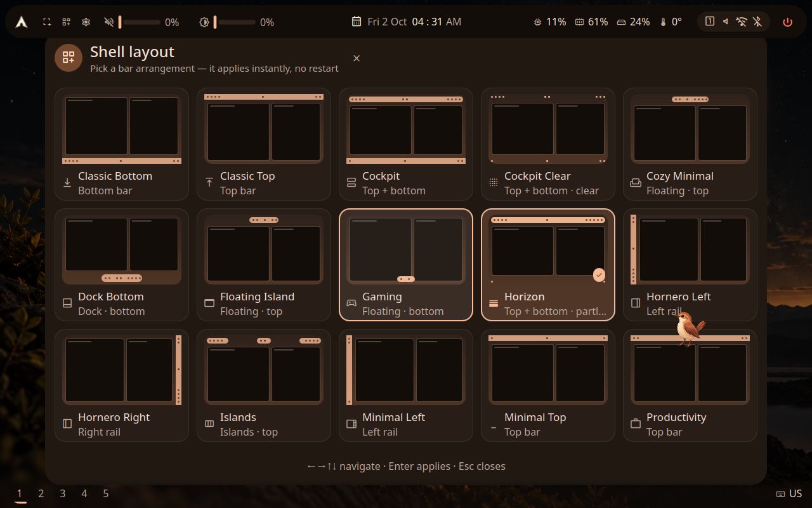Click the small speaker icon in the system tray
The image size is (812, 508).
[725, 22]
